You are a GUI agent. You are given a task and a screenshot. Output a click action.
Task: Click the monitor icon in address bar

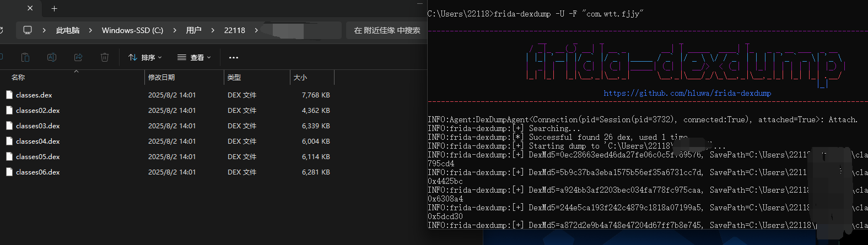[x=28, y=30]
